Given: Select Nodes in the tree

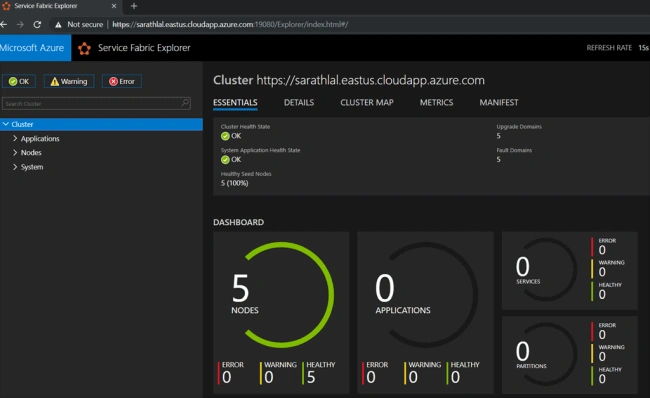Looking at the screenshot, I should [31, 153].
